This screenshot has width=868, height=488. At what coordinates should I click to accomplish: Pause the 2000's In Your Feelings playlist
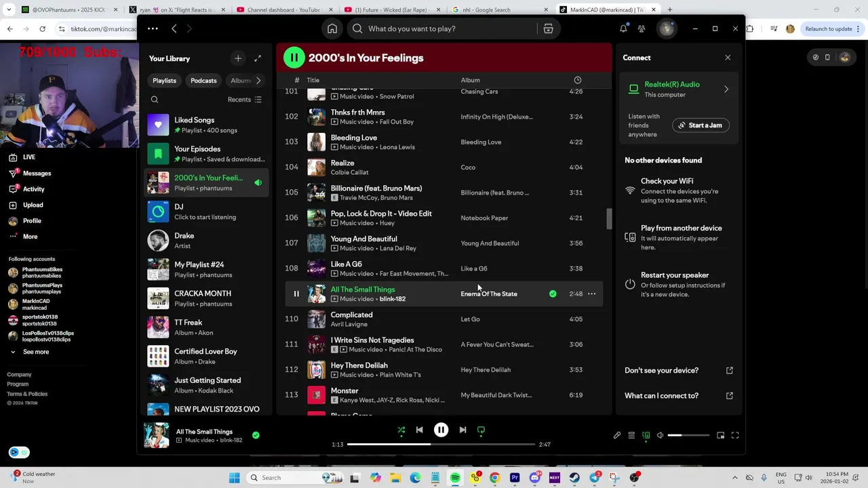pos(294,58)
